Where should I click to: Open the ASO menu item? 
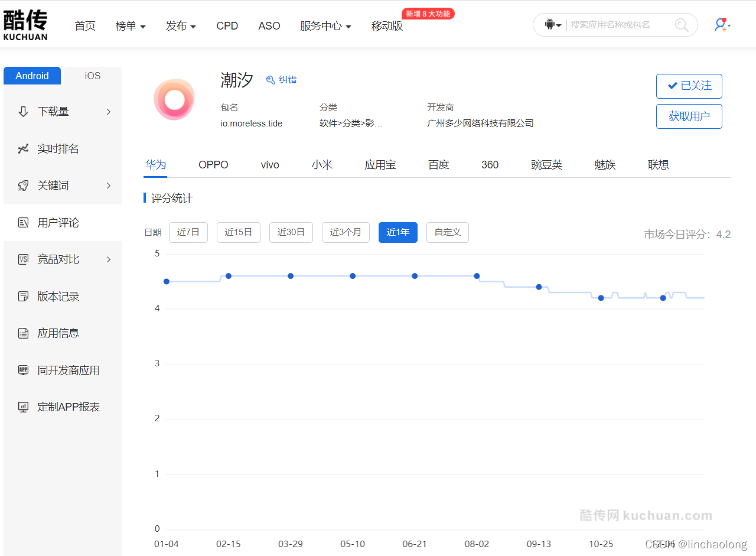point(269,26)
